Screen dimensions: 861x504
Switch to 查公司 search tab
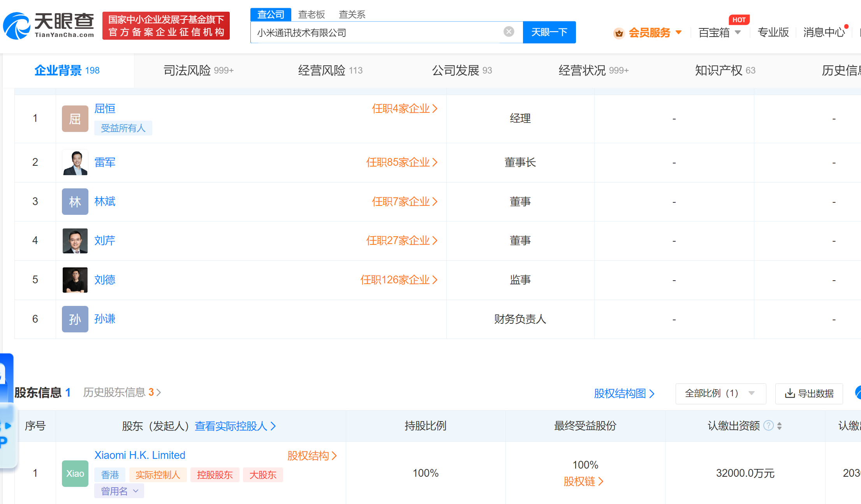[271, 14]
